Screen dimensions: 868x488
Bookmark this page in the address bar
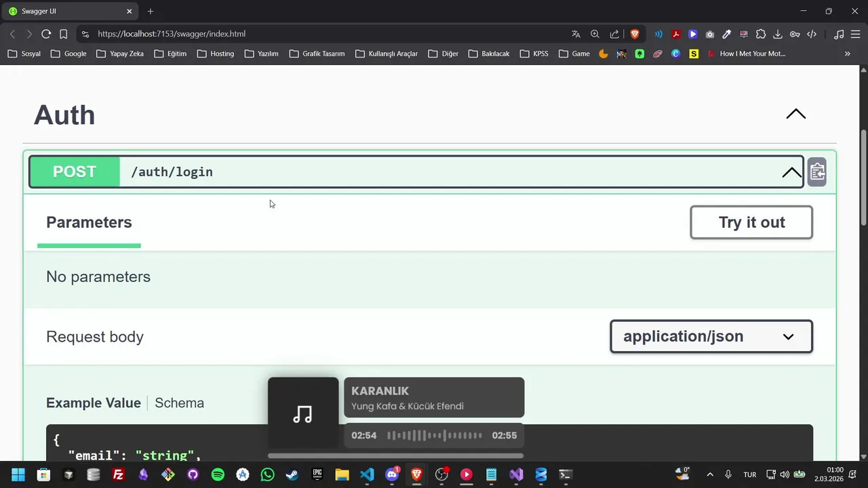click(x=63, y=34)
